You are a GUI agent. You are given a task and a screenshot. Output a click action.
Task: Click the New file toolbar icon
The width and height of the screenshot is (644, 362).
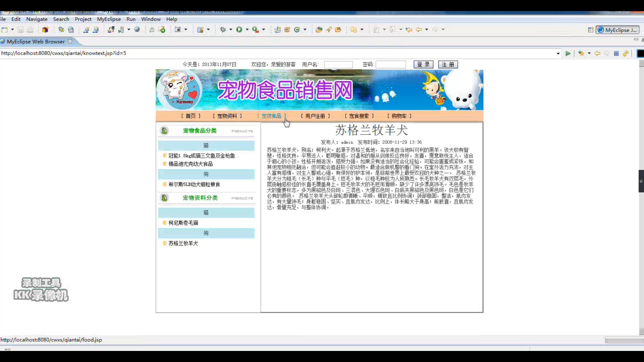5,30
